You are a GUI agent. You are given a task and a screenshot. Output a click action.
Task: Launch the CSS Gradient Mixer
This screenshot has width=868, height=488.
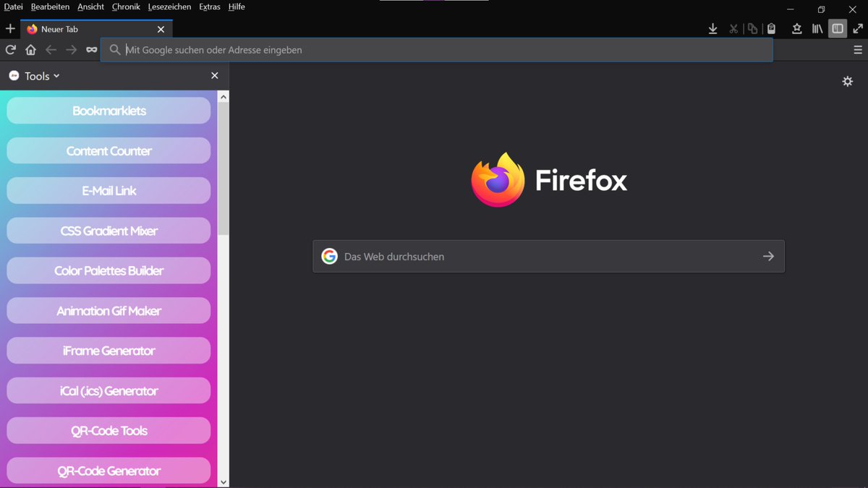pos(109,231)
